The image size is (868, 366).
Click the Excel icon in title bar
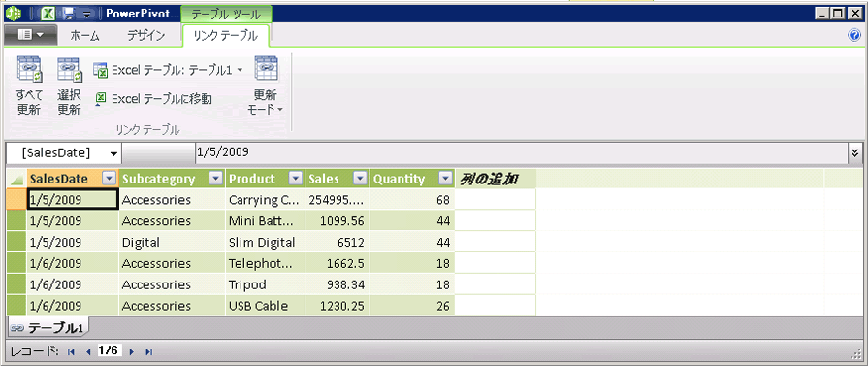coord(49,13)
